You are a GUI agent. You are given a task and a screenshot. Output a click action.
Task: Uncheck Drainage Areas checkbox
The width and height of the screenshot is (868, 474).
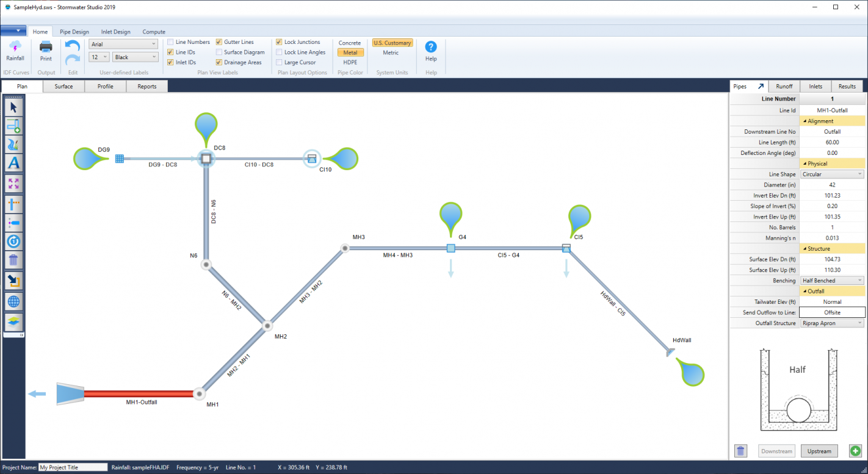coord(219,62)
